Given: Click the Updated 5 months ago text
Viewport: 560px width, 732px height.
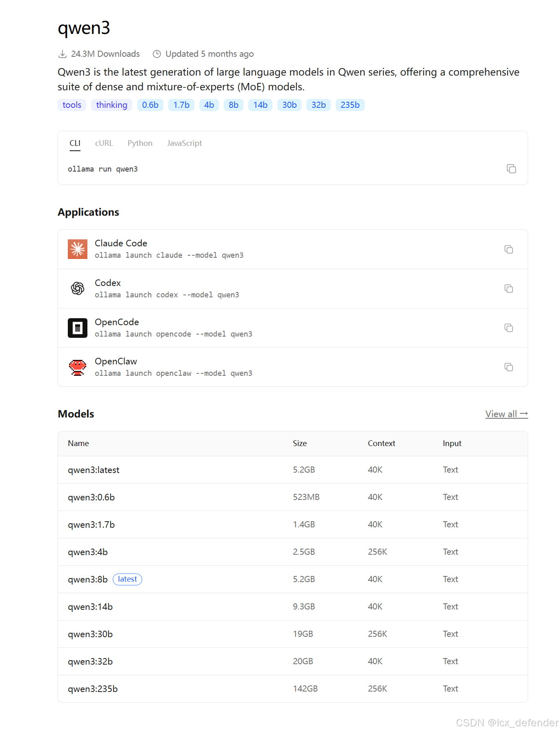Looking at the screenshot, I should 210,54.
